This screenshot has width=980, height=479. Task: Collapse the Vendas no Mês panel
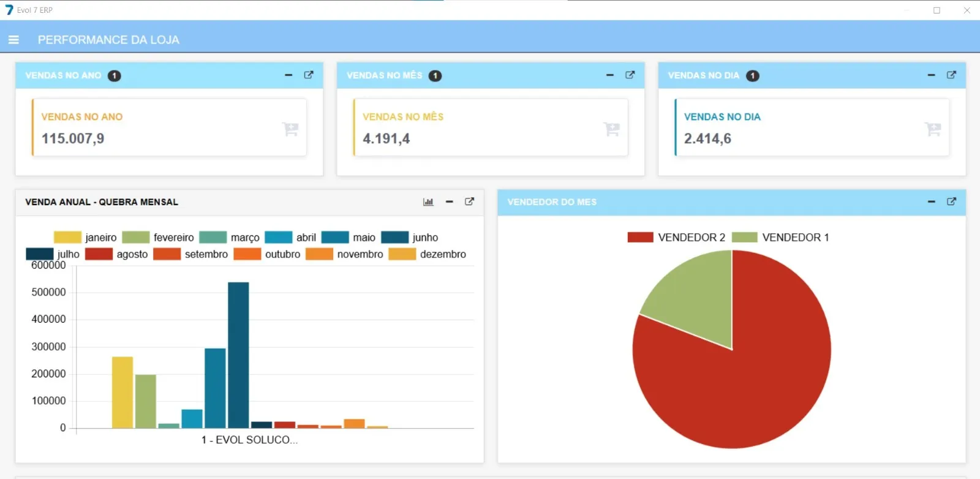[x=609, y=75]
